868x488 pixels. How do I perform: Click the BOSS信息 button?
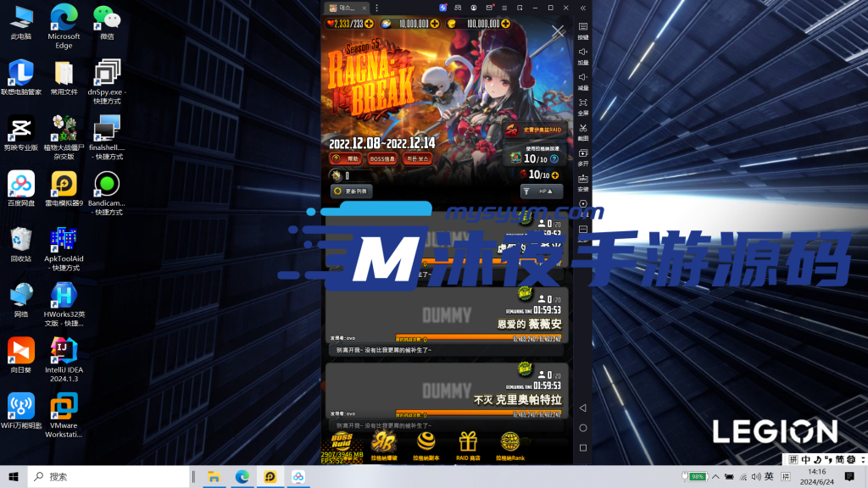point(383,158)
